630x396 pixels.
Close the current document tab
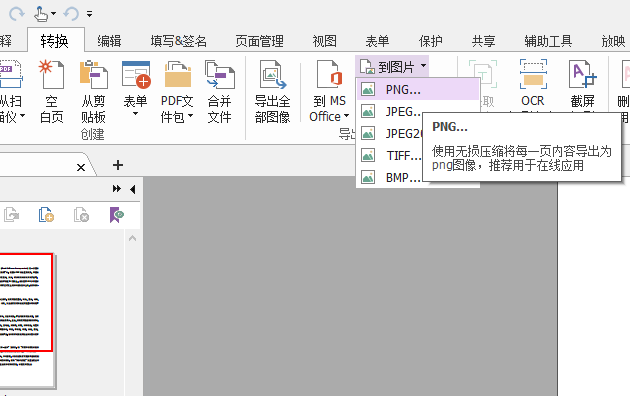[81, 167]
